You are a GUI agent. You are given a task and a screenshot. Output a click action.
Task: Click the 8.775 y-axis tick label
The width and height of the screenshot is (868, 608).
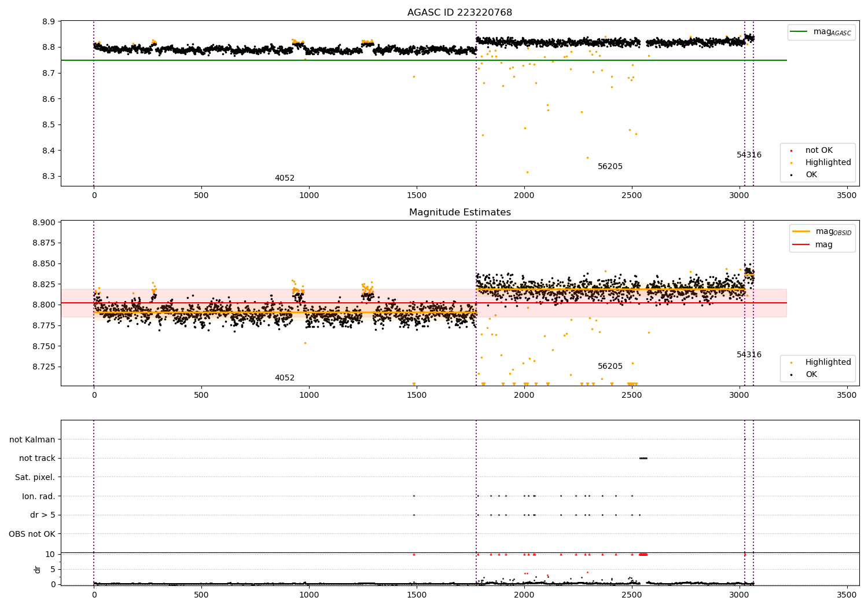43,325
